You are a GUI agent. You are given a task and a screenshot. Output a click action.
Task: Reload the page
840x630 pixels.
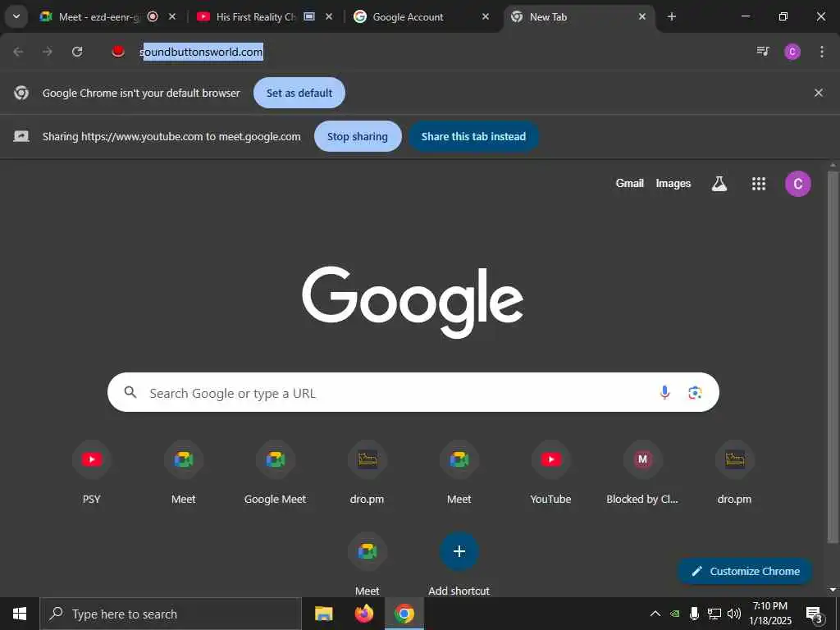point(77,52)
